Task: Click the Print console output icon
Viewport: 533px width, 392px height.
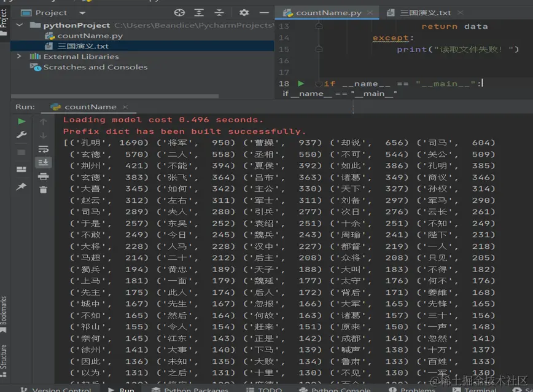Action: [x=43, y=176]
